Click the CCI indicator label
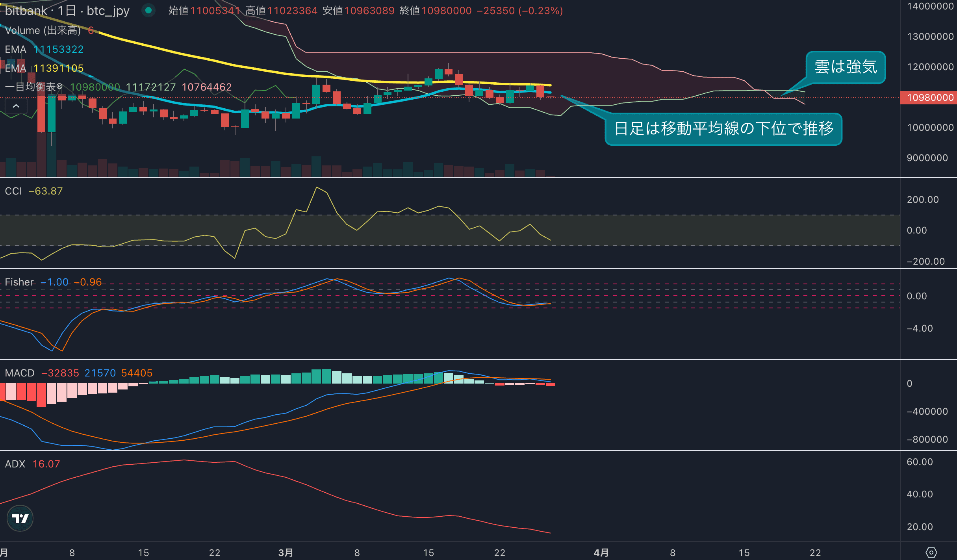Viewport: 957px width, 560px height. coord(13,191)
